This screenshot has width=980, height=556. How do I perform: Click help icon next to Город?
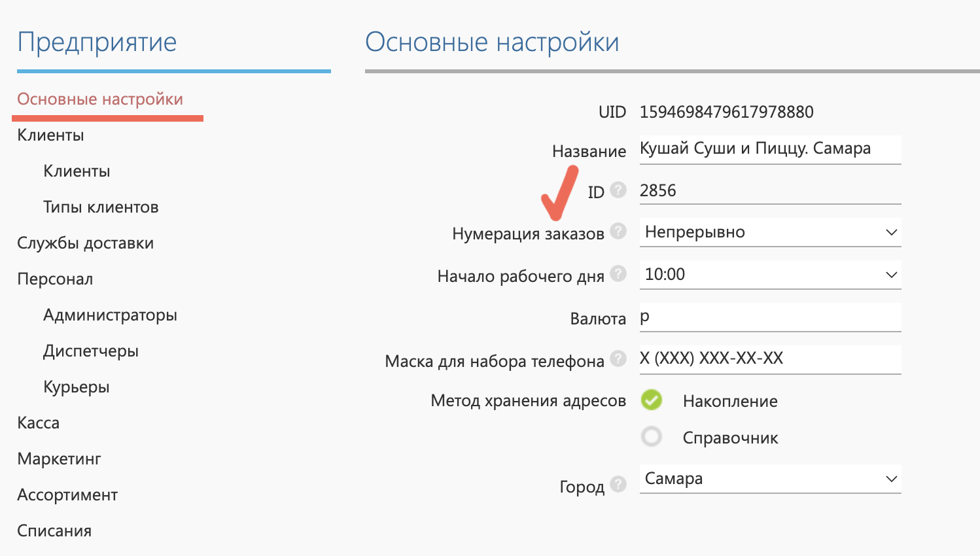tap(618, 484)
